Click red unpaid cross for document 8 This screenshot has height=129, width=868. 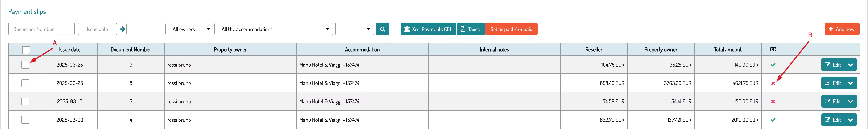[773, 83]
